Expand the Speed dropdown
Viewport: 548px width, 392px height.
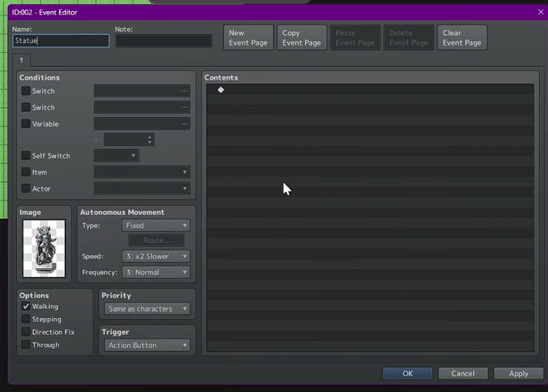click(x=156, y=256)
